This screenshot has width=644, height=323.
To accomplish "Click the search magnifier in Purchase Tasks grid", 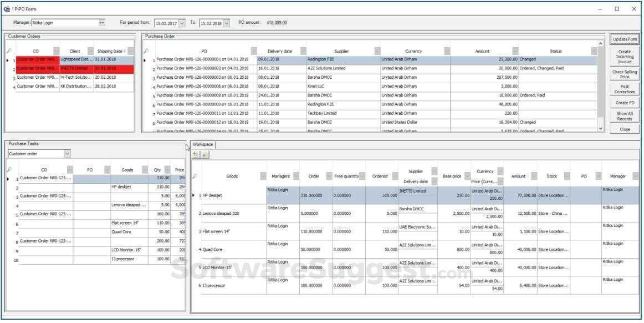I will coord(9,169).
